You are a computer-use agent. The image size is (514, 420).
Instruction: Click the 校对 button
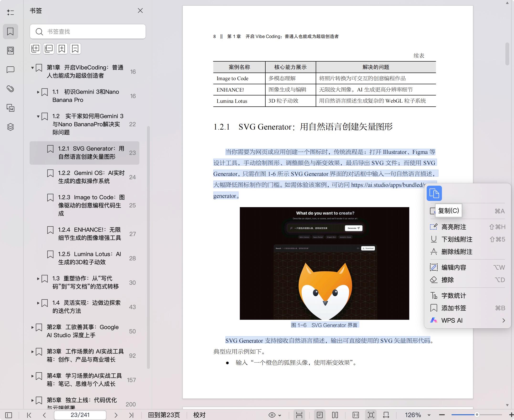199,415
